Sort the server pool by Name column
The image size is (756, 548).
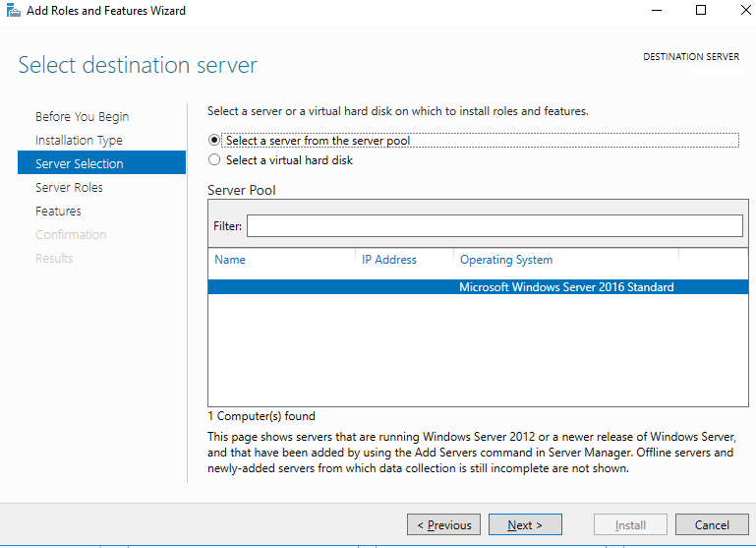point(230,260)
